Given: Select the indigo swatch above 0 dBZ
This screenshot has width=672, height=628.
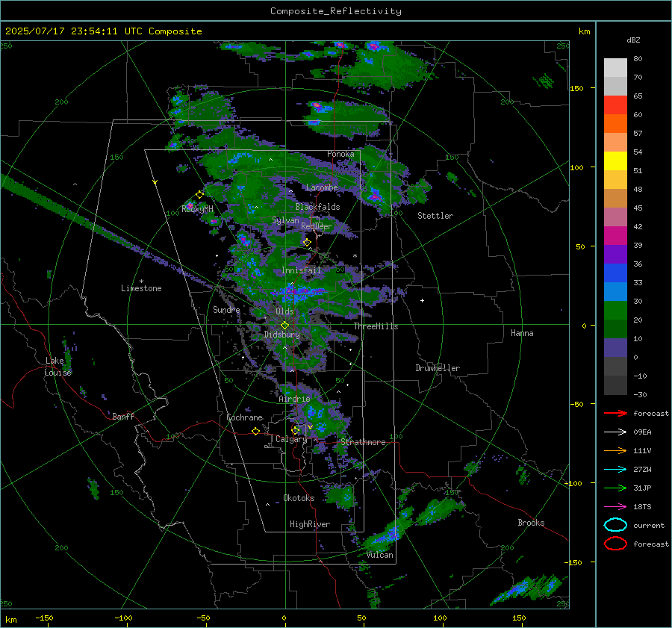Looking at the screenshot, I should coord(615,348).
